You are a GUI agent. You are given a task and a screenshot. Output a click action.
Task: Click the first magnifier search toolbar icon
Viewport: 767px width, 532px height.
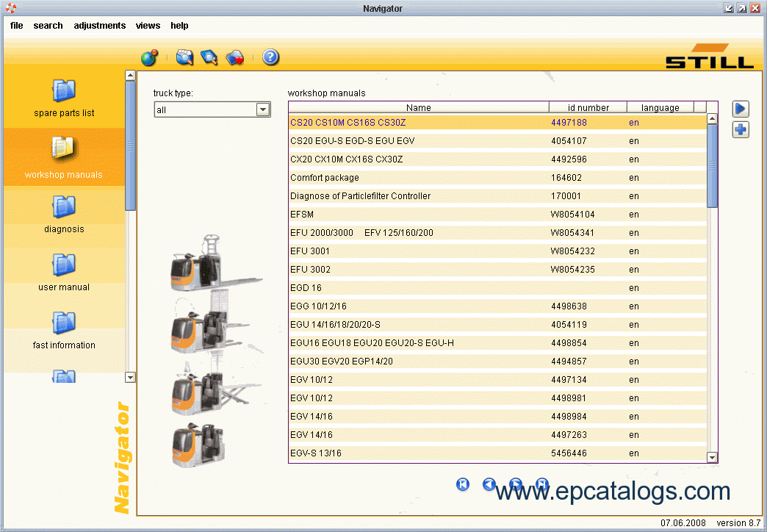(185, 58)
